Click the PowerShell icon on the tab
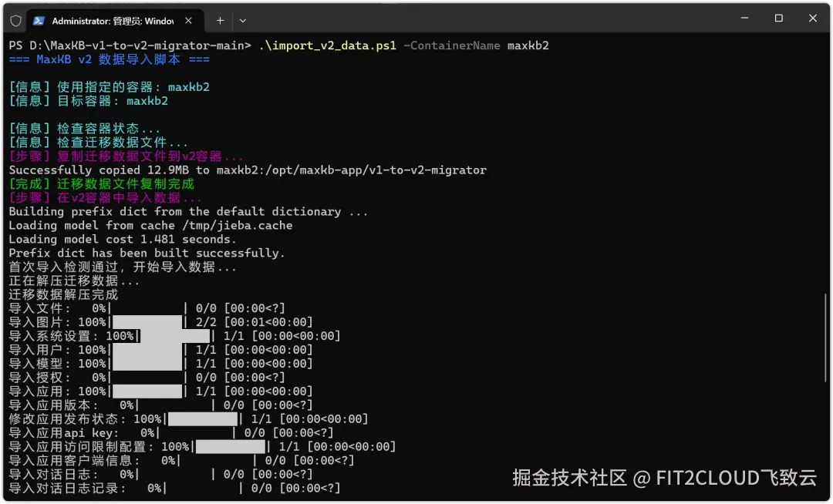The image size is (833, 504). click(39, 21)
